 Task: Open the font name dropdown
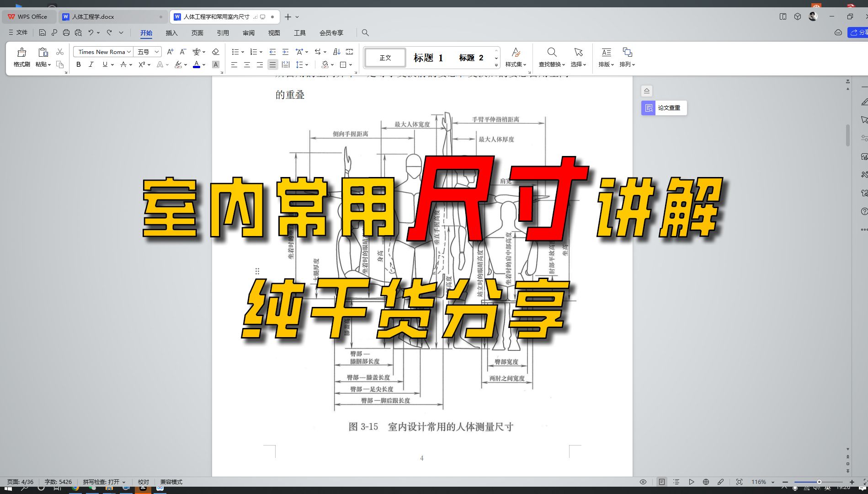pos(129,52)
